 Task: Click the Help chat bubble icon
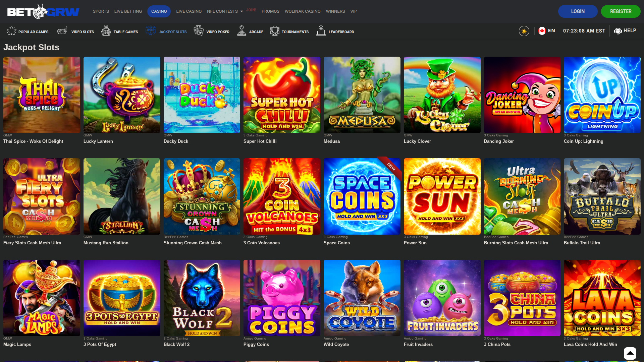pyautogui.click(x=618, y=31)
